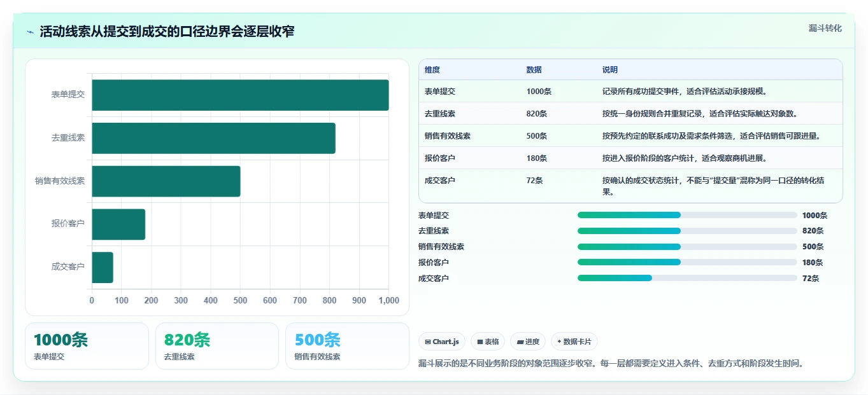Click the 180条 cell in the table
This screenshot has height=395, width=868.
(x=537, y=158)
